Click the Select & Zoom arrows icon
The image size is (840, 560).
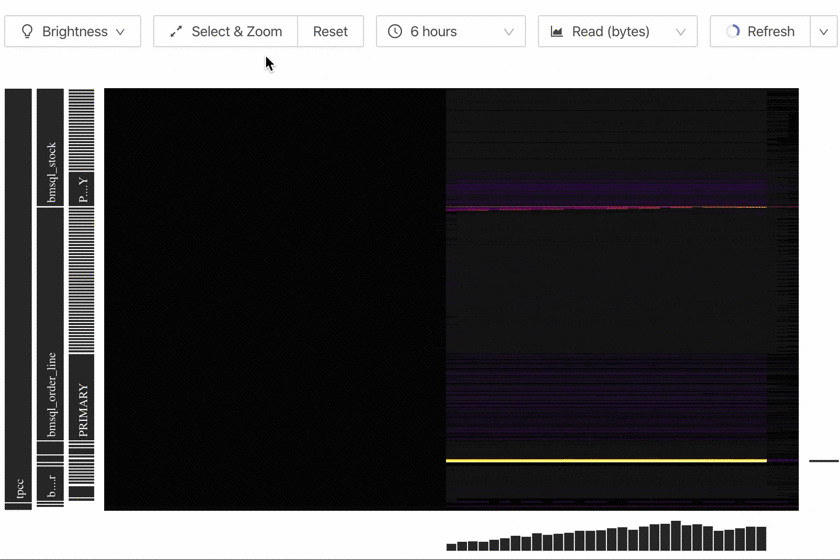(x=176, y=32)
